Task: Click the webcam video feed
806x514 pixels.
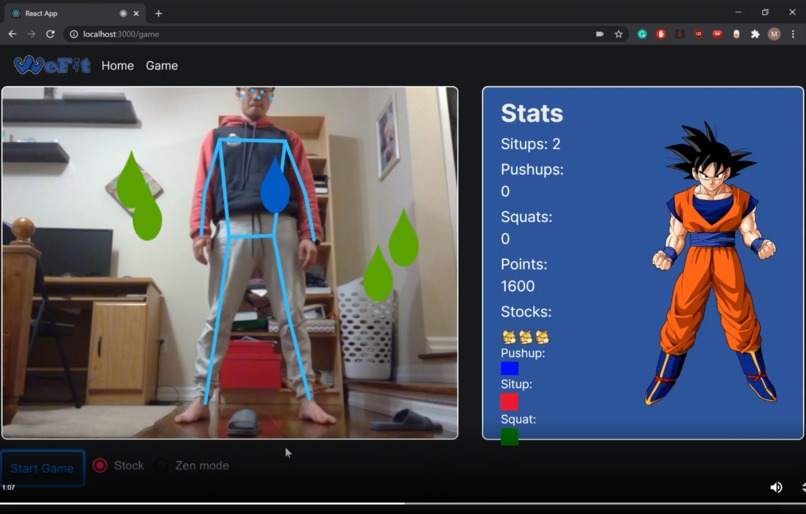Action: coord(230,263)
